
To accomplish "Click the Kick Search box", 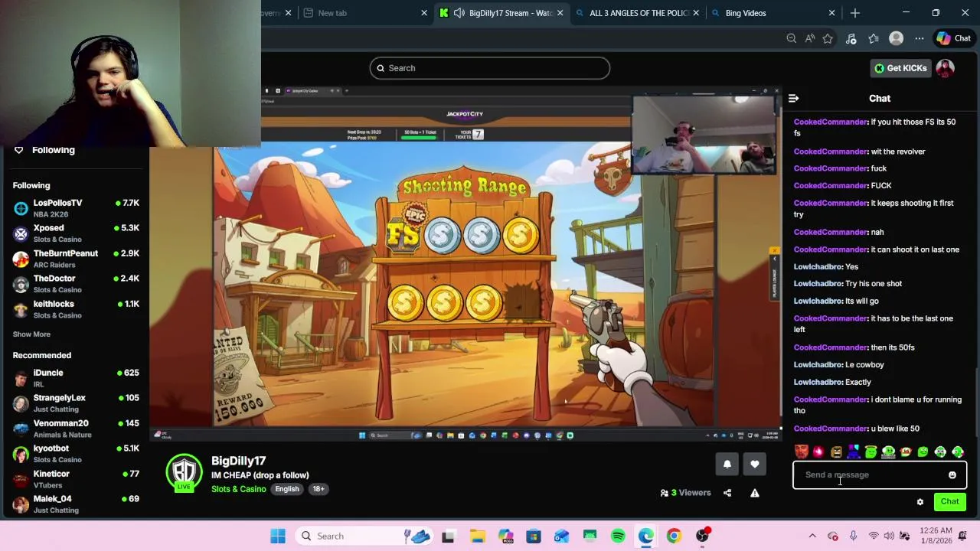I will pyautogui.click(x=489, y=68).
